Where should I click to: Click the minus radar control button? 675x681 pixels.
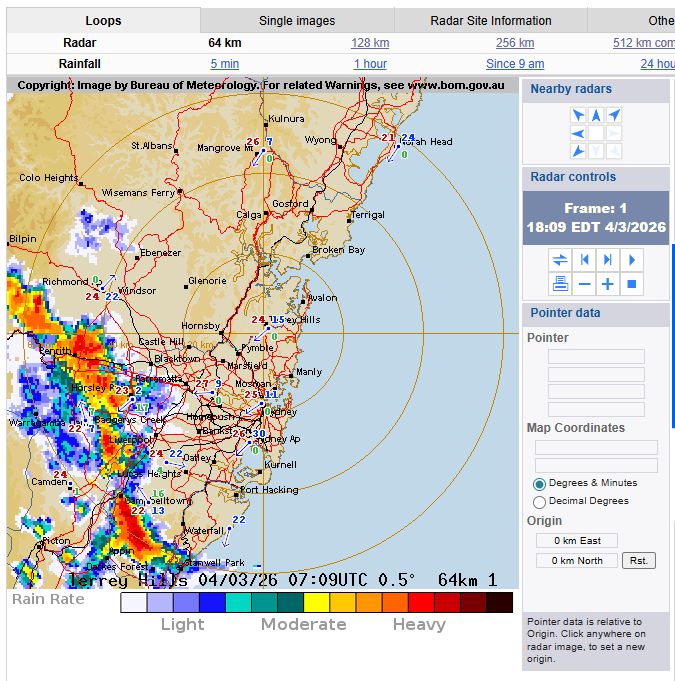point(584,284)
